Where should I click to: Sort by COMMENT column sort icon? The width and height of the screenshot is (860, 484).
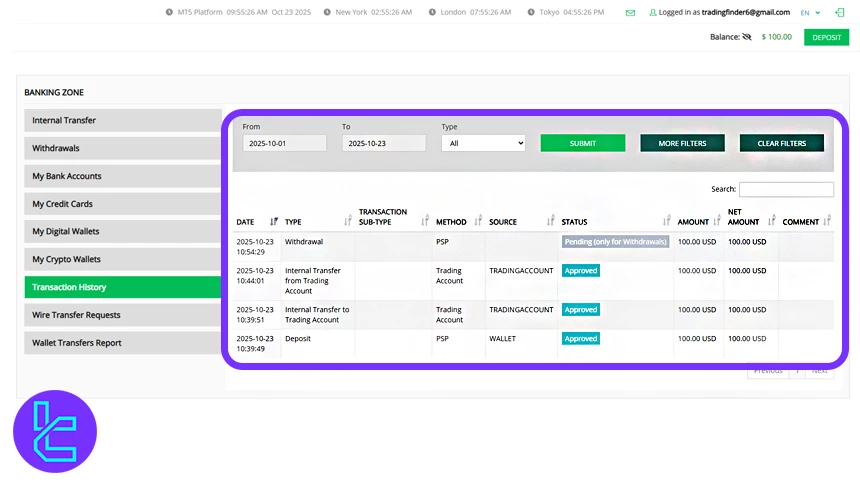(827, 221)
